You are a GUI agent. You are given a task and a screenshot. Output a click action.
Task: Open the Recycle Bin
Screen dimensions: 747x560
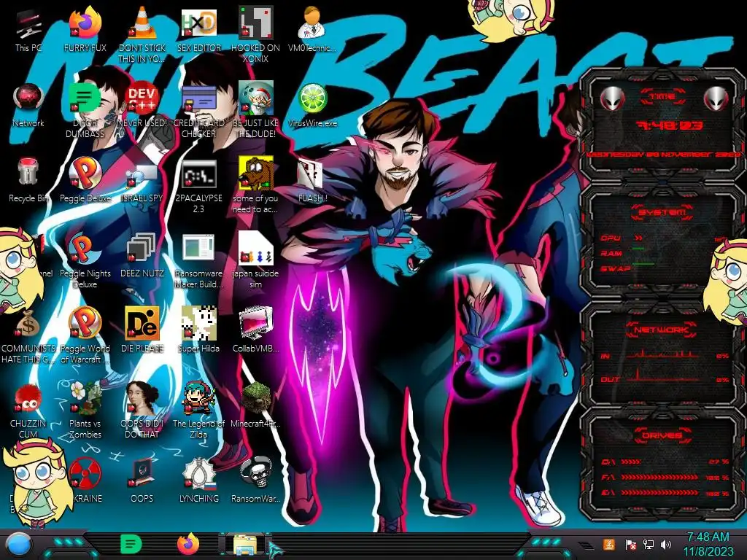coord(28,180)
